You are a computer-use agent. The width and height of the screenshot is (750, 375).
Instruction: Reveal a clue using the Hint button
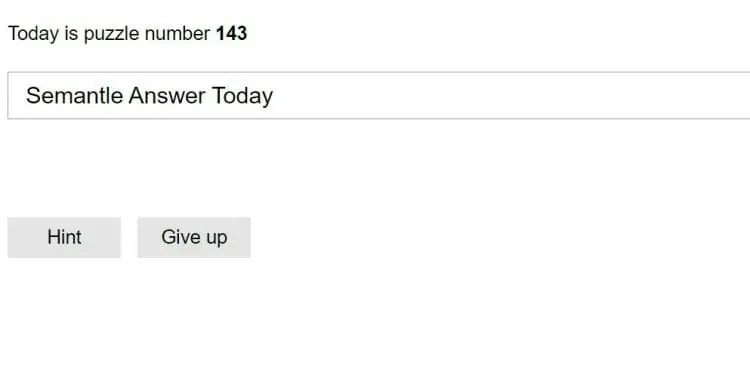[64, 237]
